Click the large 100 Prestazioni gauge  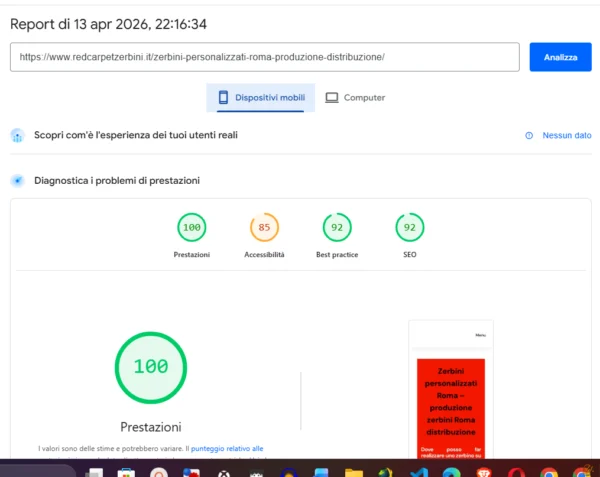[151, 367]
